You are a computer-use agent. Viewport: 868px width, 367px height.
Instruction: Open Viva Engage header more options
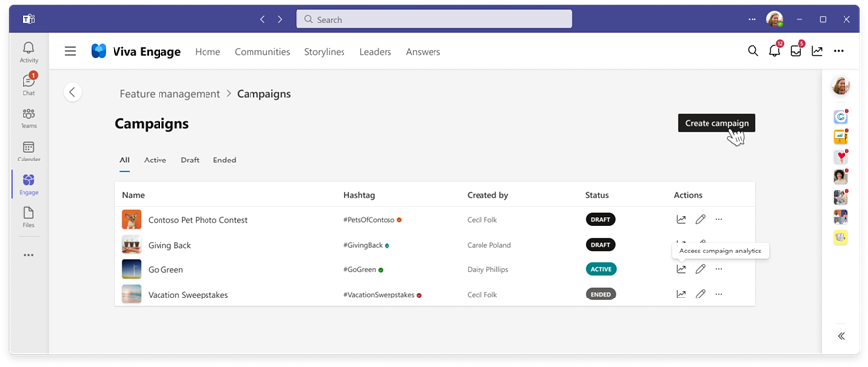[x=839, y=51]
